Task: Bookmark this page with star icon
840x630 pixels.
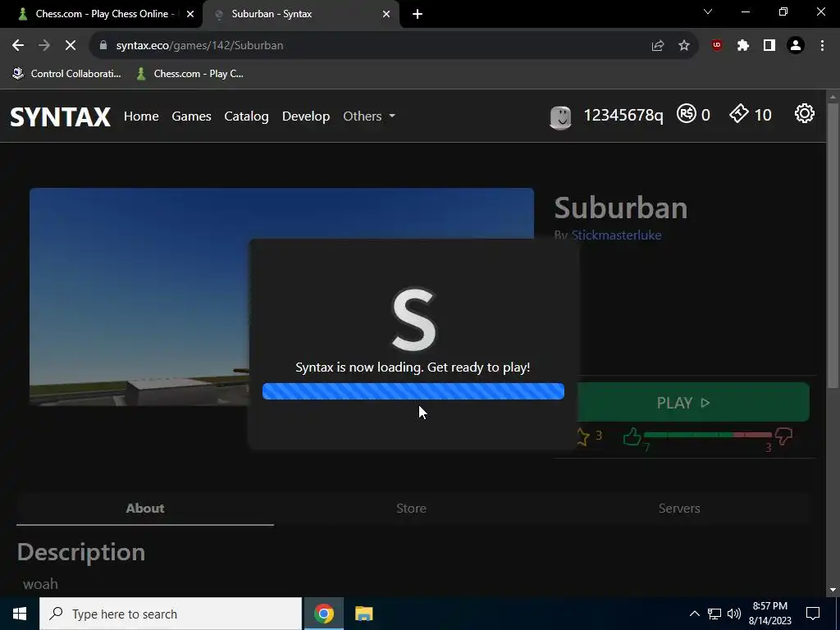Action: (684, 46)
